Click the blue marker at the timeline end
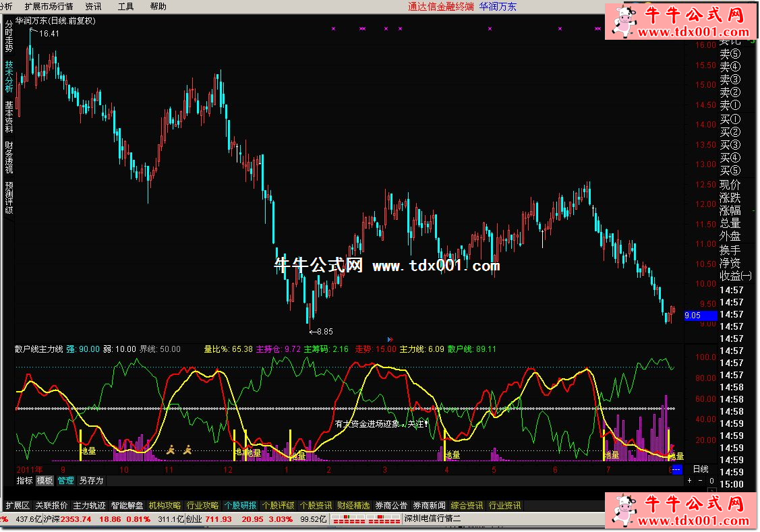760x532 pixels. [676, 469]
